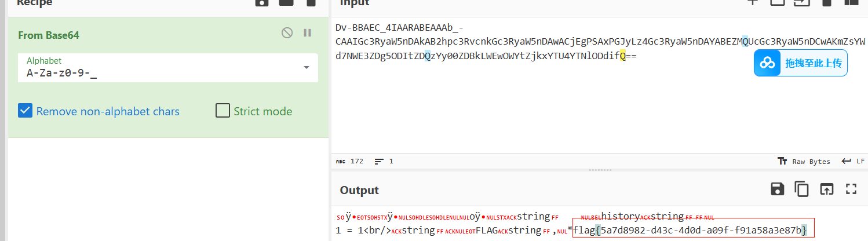Expand the Alphabet dropdown arrow
This screenshot has width=868, height=241.
point(306,68)
